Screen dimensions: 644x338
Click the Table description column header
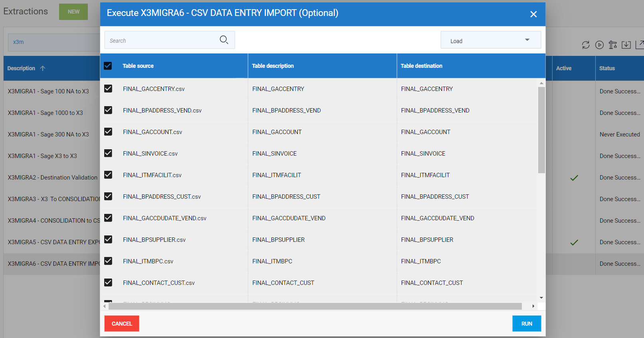pyautogui.click(x=273, y=66)
